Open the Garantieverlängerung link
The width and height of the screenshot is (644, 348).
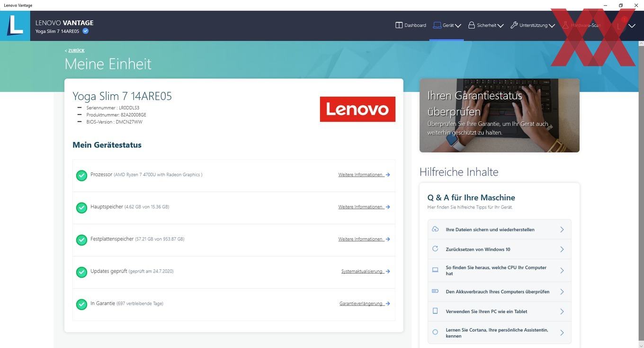point(361,303)
